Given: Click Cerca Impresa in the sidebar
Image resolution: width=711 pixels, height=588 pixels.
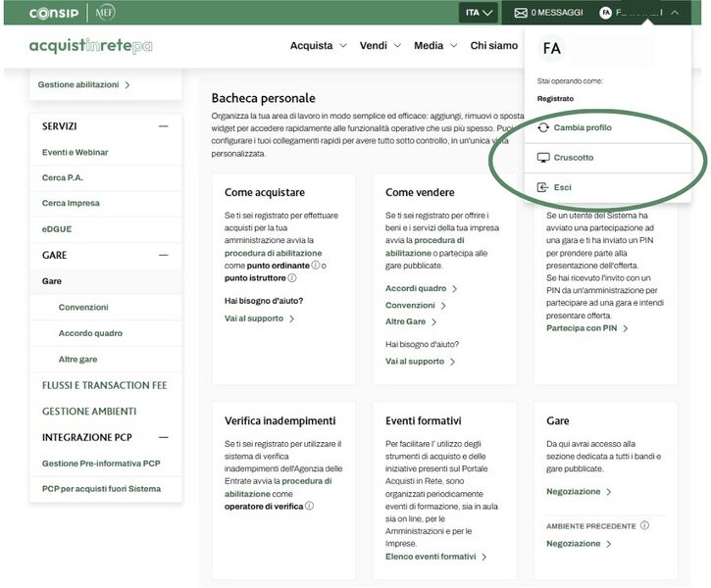Looking at the screenshot, I should coord(71,203).
